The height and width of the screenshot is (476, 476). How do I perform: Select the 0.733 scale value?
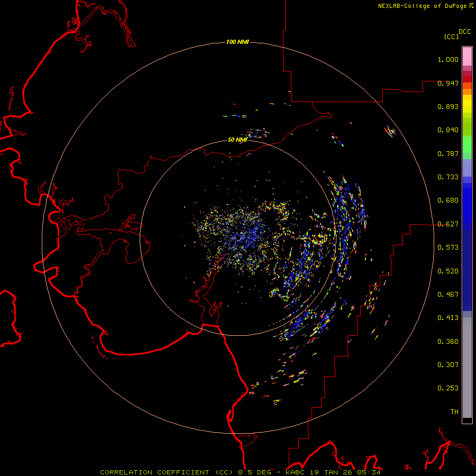point(448,177)
